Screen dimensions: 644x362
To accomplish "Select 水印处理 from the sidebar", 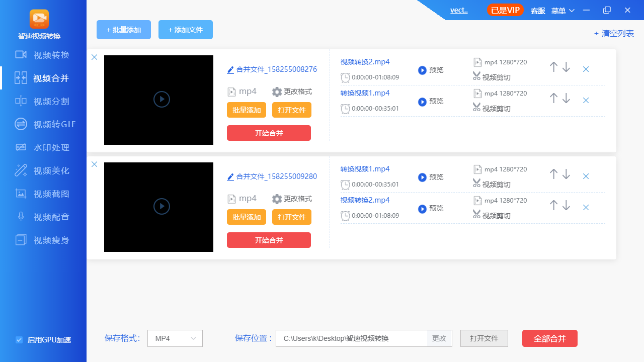I will coord(51,148).
